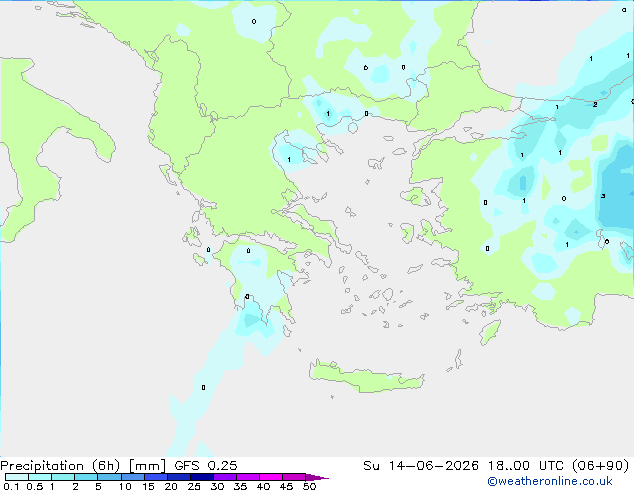This screenshot has height=490, width=634.
Task: Click the legend tick label "0.5"
Action: click(x=35, y=486)
